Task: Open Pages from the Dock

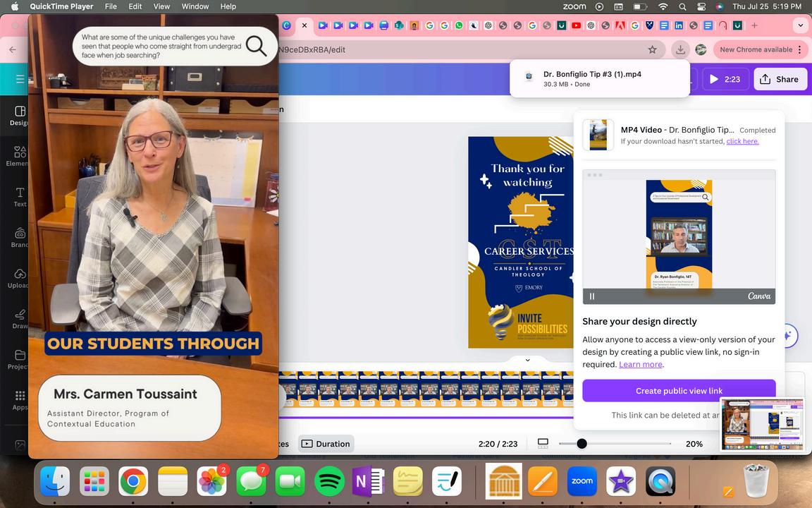Action: click(543, 482)
